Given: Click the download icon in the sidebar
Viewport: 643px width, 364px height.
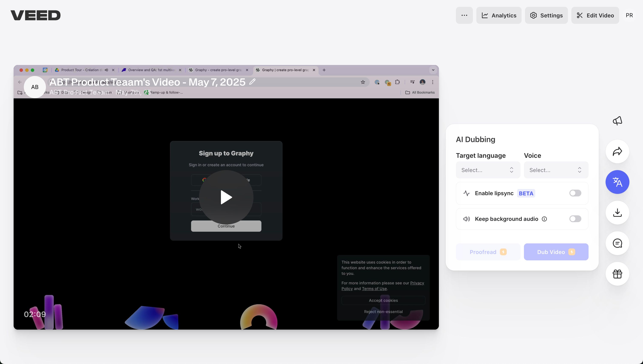Looking at the screenshot, I should tap(617, 213).
